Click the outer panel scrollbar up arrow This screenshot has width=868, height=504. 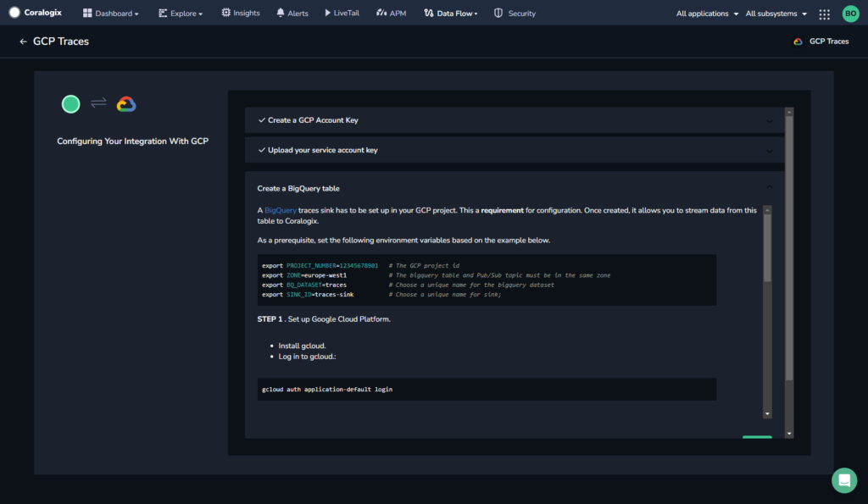click(x=789, y=112)
